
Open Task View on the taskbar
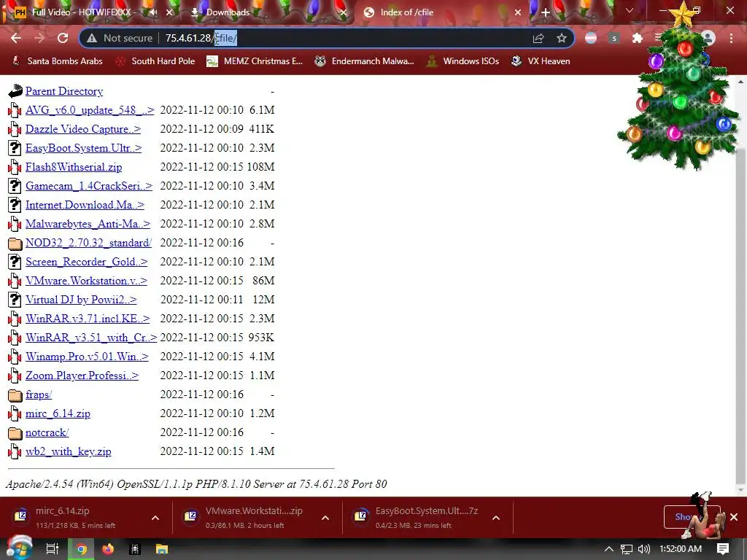[53, 549]
